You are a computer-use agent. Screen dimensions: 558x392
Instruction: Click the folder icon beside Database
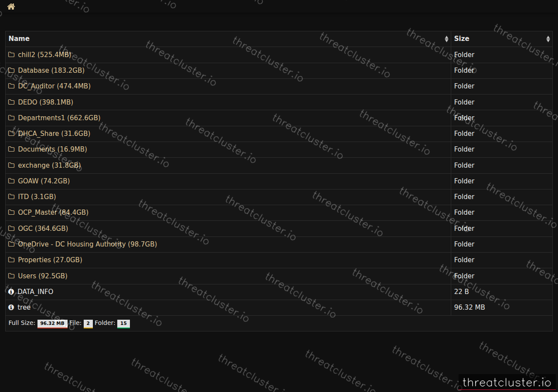point(11,70)
